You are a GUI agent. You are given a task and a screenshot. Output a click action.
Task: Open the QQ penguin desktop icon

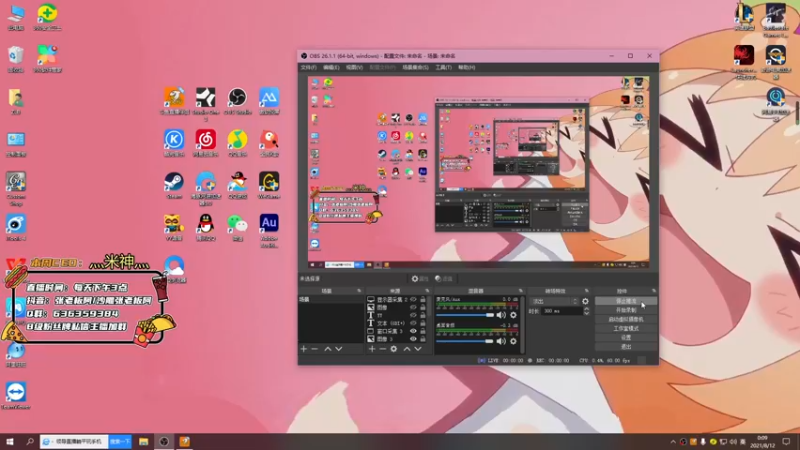206,227
